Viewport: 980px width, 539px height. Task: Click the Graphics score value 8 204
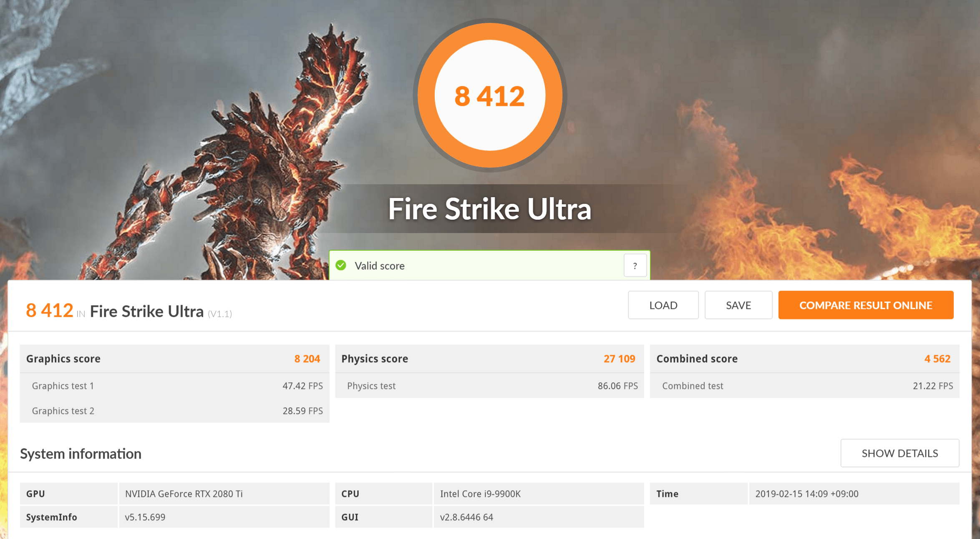coord(307,359)
